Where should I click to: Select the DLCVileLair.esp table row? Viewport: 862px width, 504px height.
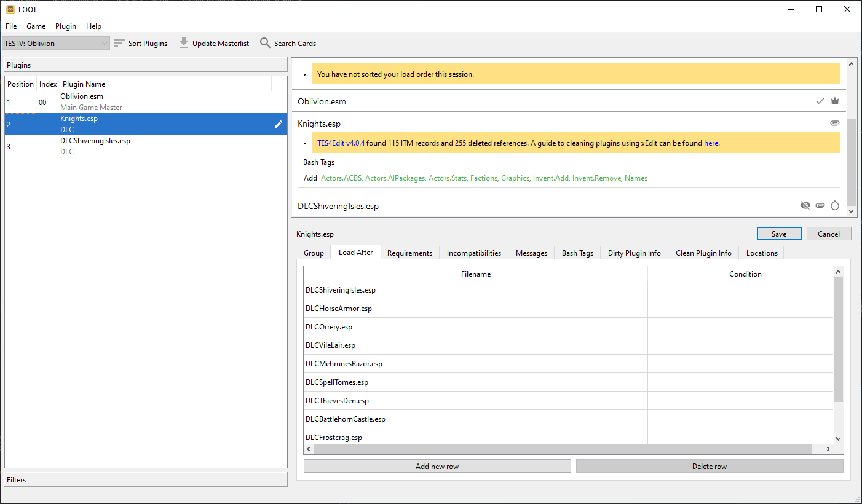569,345
